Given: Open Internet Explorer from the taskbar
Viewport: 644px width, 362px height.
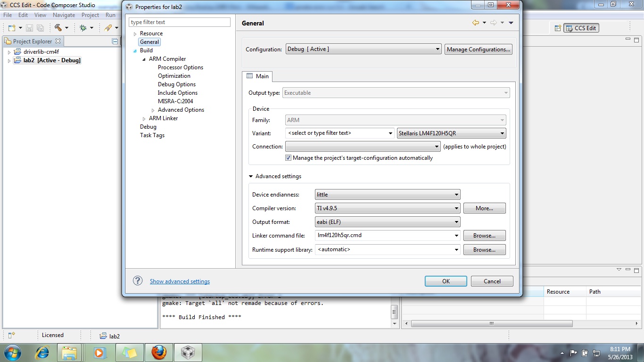Looking at the screenshot, I should coord(42,352).
